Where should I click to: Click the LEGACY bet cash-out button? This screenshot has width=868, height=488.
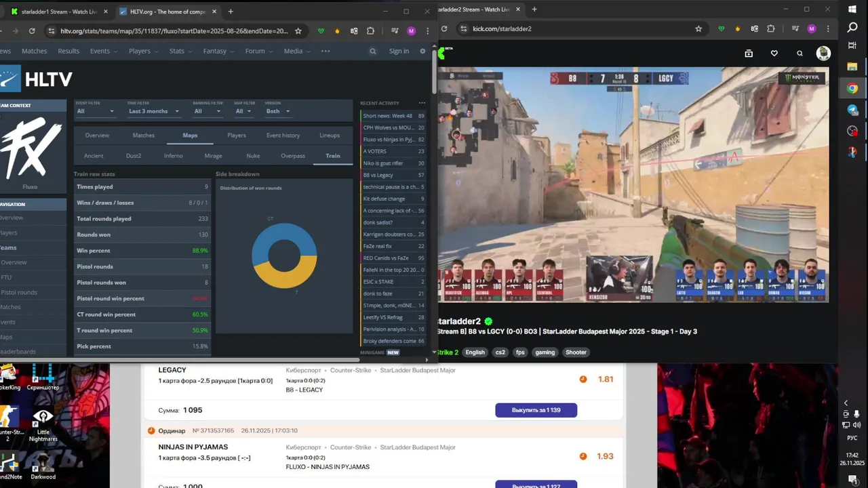pyautogui.click(x=536, y=410)
